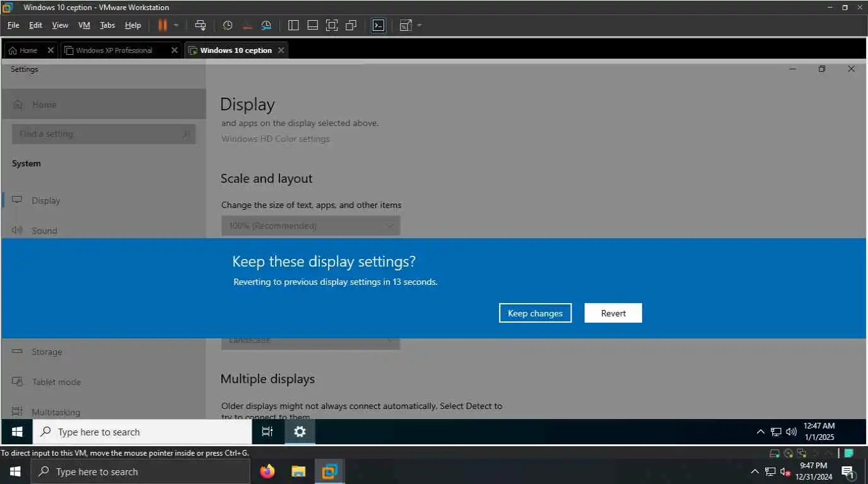This screenshot has height=484, width=868.
Task: Click Revert in the display prompt
Action: (613, 313)
